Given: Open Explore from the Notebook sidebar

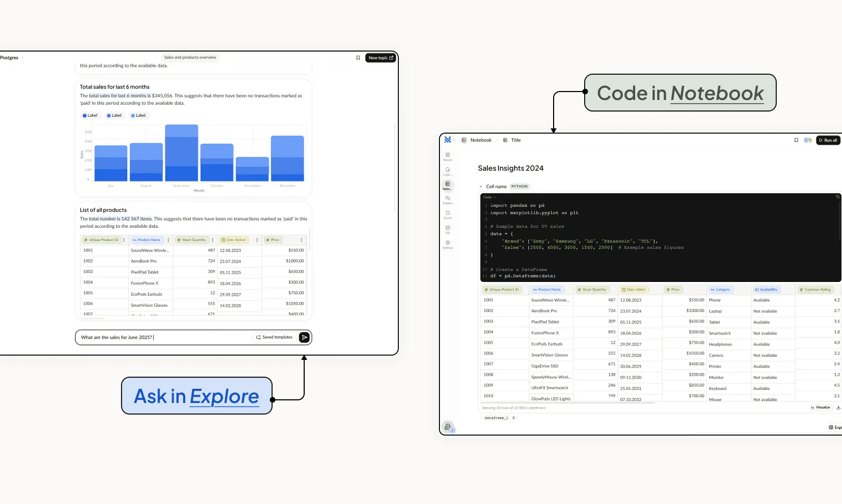Looking at the screenshot, I should (x=448, y=200).
